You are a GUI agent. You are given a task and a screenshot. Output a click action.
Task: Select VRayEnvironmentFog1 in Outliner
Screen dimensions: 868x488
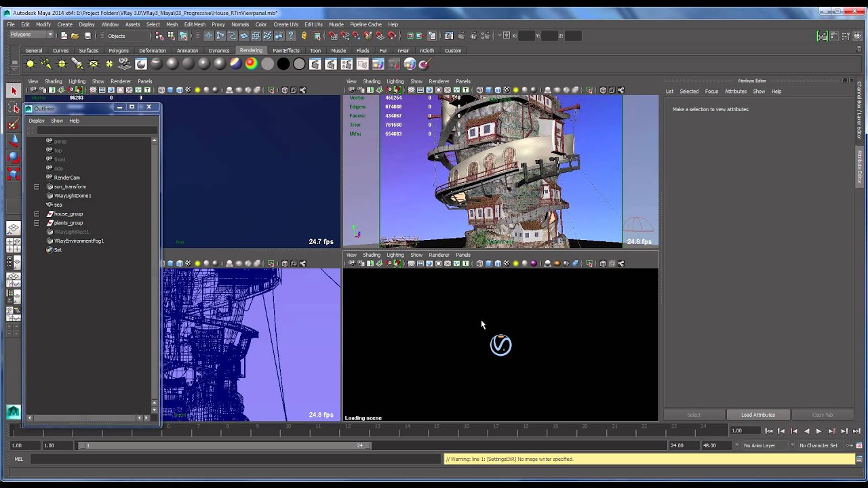[79, 241]
